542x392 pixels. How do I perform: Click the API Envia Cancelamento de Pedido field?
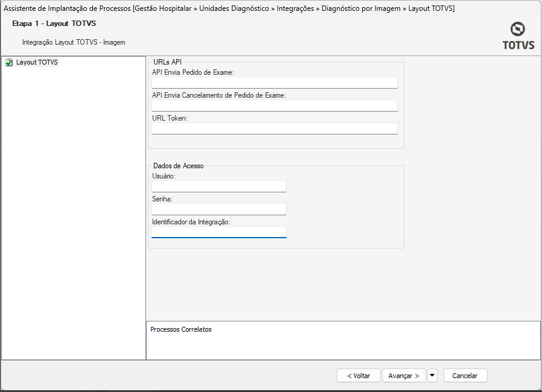pyautogui.click(x=275, y=106)
